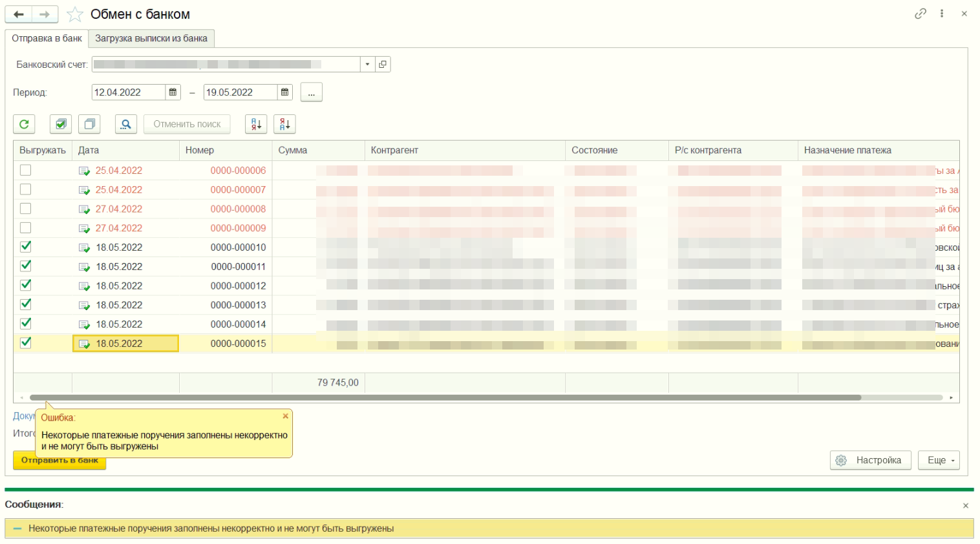Open calendar for end date 19.05.2022
The image size is (980, 544).
click(284, 92)
